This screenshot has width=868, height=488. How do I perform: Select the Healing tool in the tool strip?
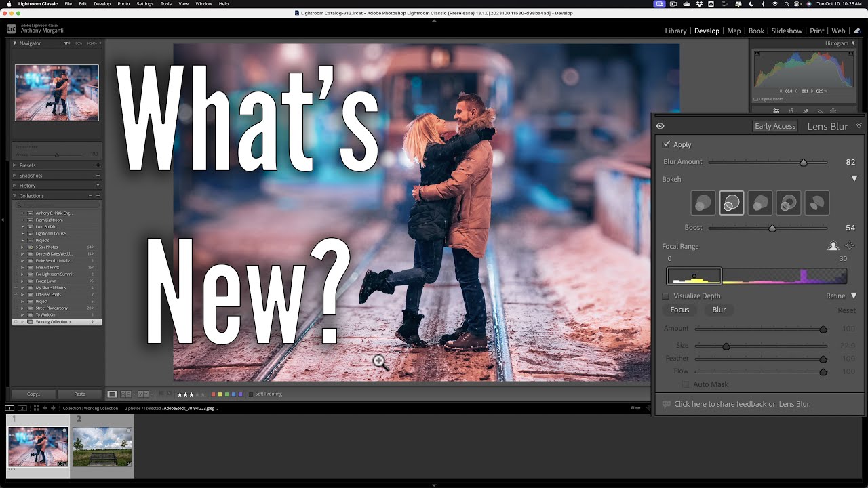[806, 110]
